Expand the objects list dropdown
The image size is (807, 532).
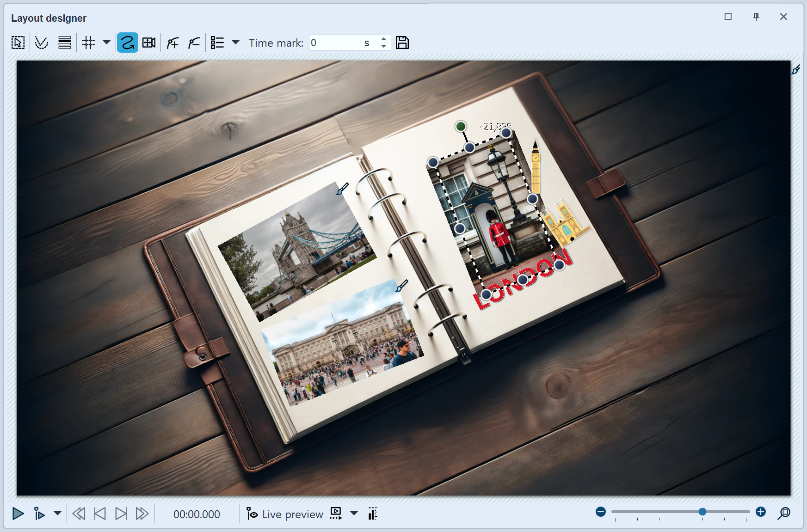click(x=236, y=43)
